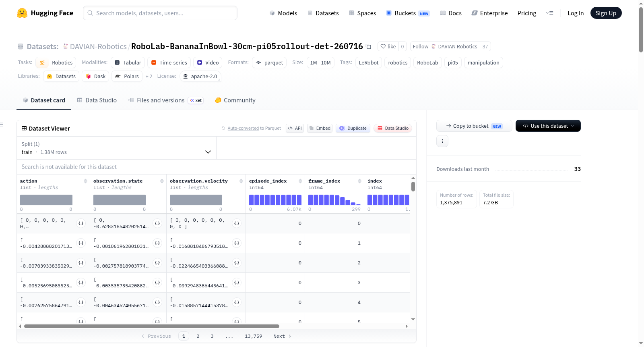Click the Hugging Face logo icon
Screen dimensions: 644x347
tap(22, 13)
